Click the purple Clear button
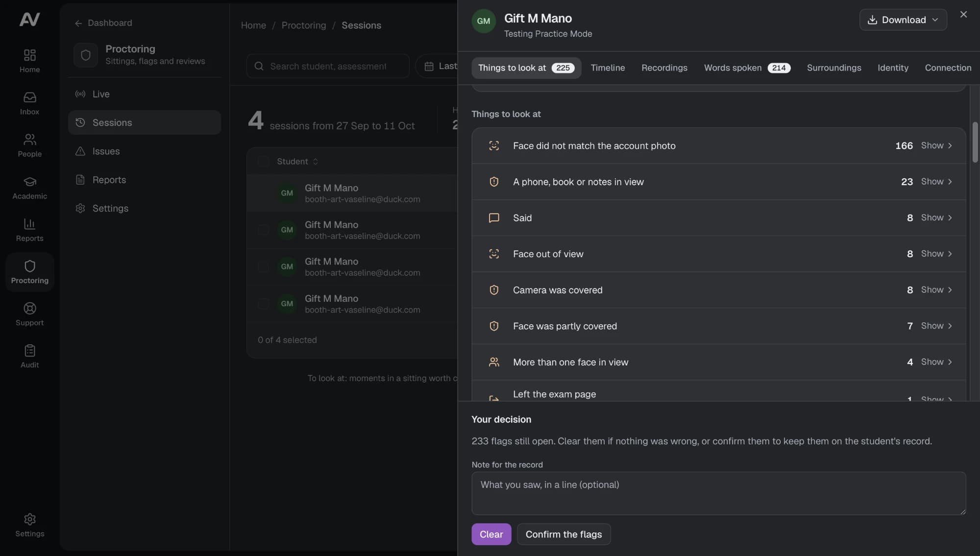980x556 pixels. [x=491, y=534]
